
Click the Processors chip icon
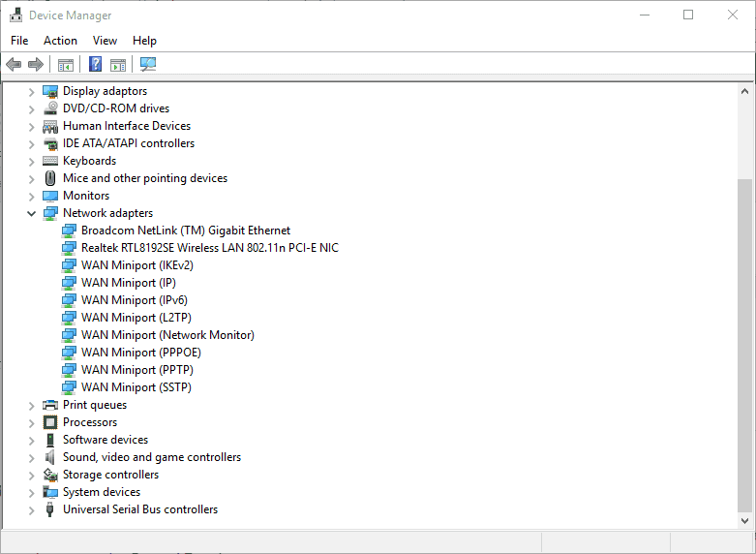50,422
